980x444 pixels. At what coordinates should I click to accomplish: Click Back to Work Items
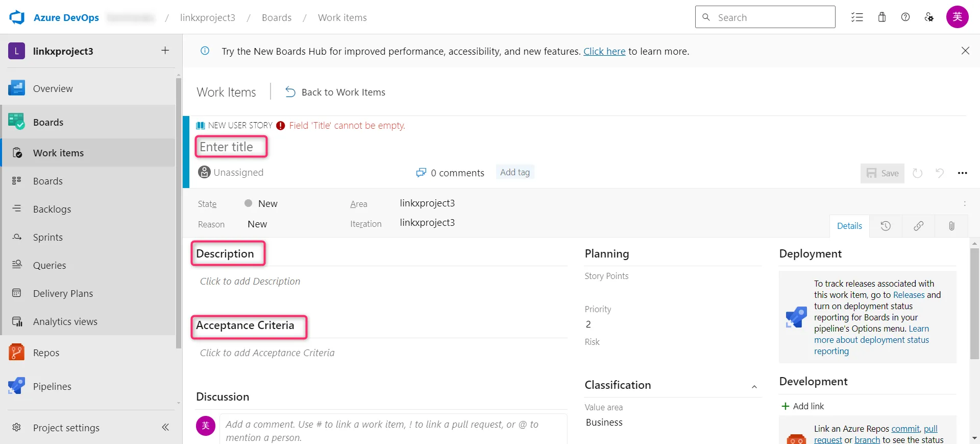pyautogui.click(x=335, y=92)
